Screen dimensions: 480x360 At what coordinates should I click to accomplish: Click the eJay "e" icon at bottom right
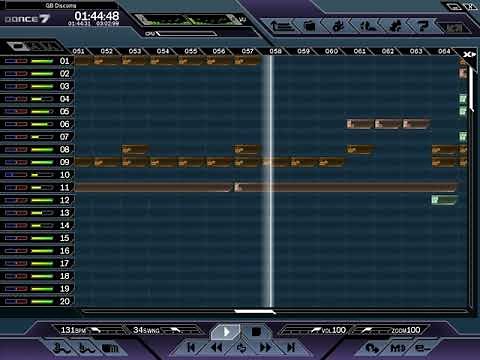(422, 348)
